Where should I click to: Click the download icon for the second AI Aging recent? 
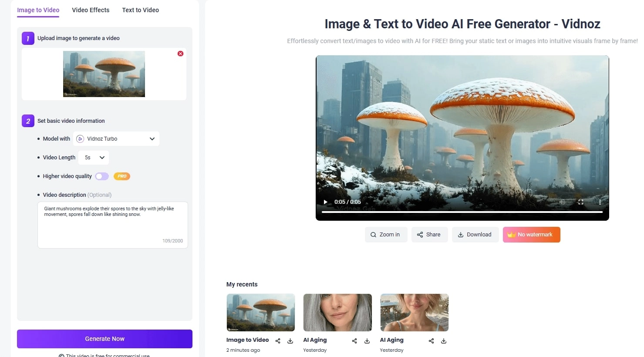(444, 341)
